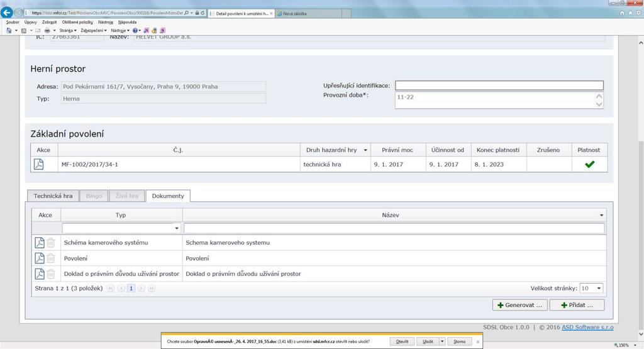Open dropdown arrow next to Uložit

tap(442, 341)
